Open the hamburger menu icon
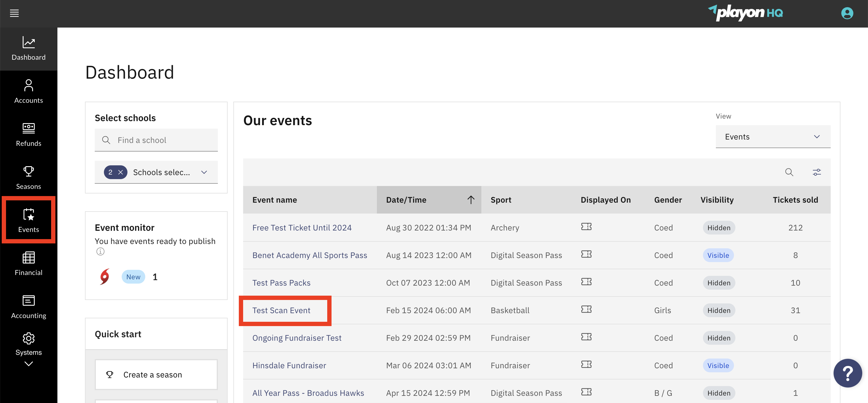The width and height of the screenshot is (868, 403). [14, 13]
